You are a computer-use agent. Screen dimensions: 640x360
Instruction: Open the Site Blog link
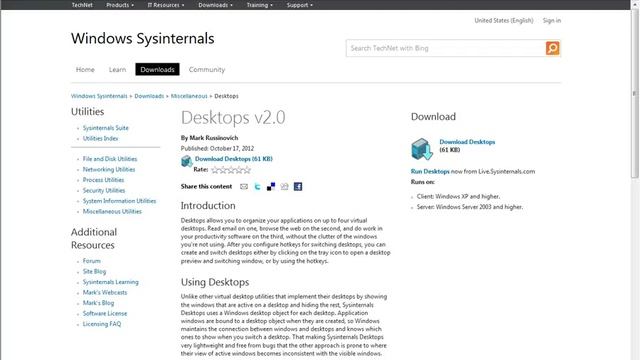[94, 271]
